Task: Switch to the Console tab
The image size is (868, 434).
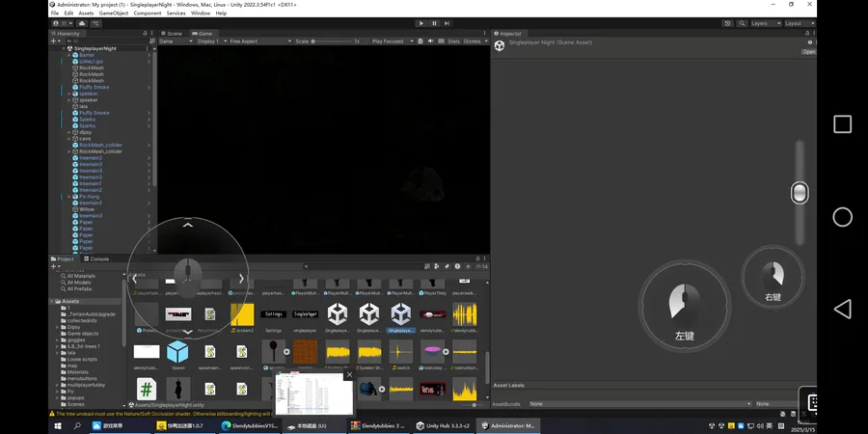Action: tap(96, 258)
